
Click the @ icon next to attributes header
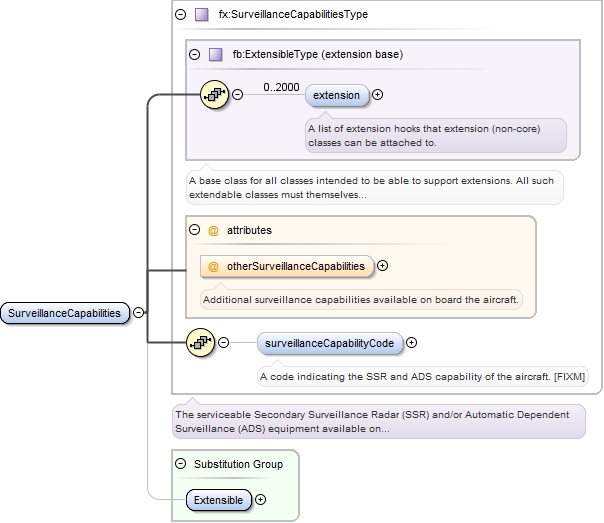pos(213,230)
